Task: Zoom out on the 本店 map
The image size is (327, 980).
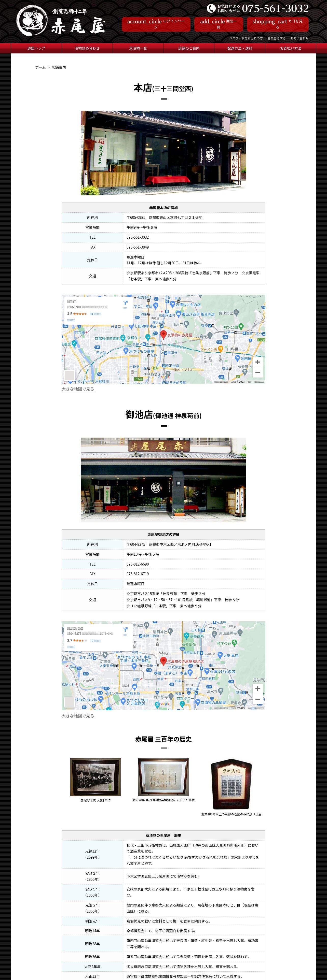Action: 258,373
